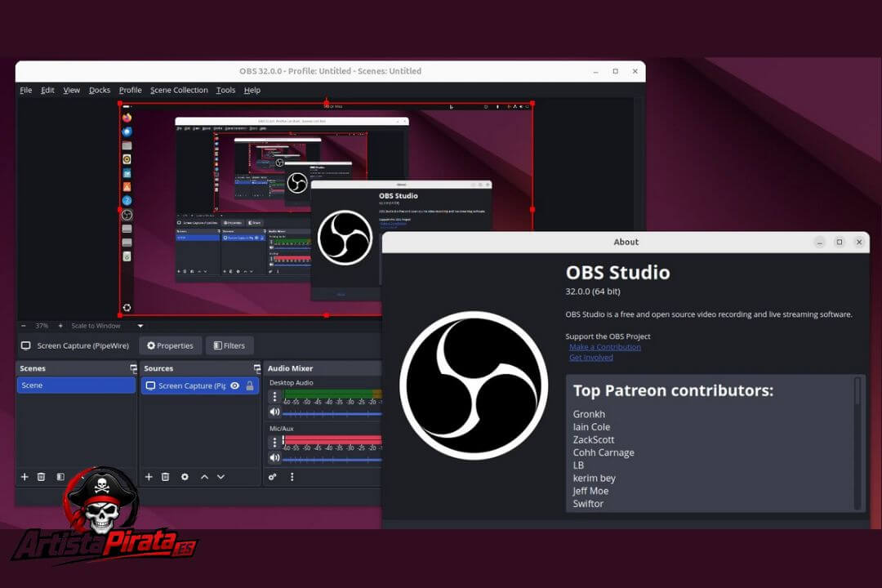Viewport: 882px width, 588px height.
Task: Click the ZackScott contributor name
Action: tap(594, 440)
